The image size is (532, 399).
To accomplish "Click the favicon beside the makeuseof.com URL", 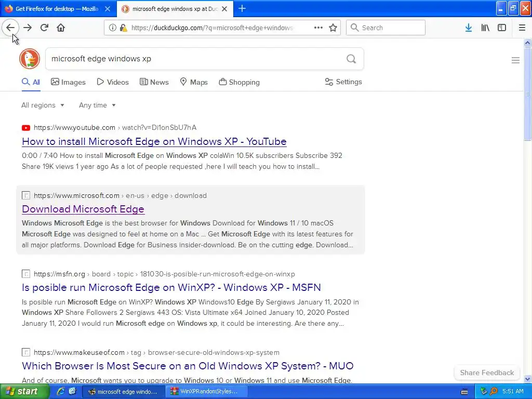I will tap(26, 352).
